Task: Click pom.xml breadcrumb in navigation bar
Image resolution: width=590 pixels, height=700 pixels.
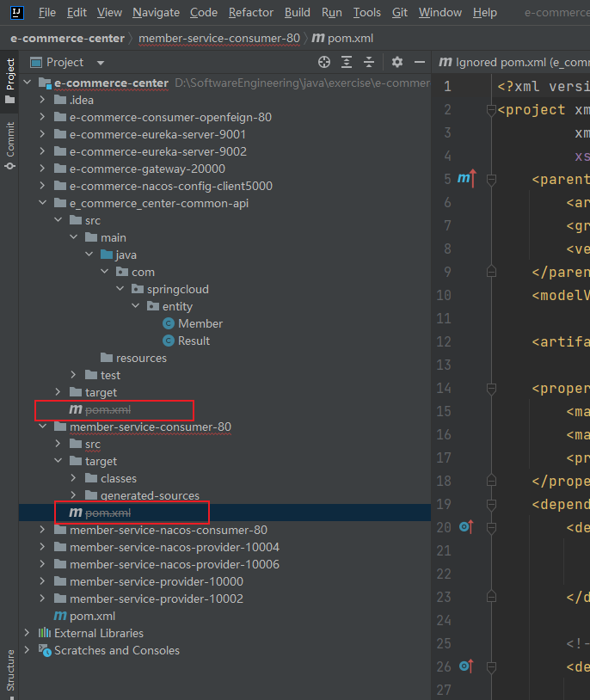Action: click(x=342, y=39)
